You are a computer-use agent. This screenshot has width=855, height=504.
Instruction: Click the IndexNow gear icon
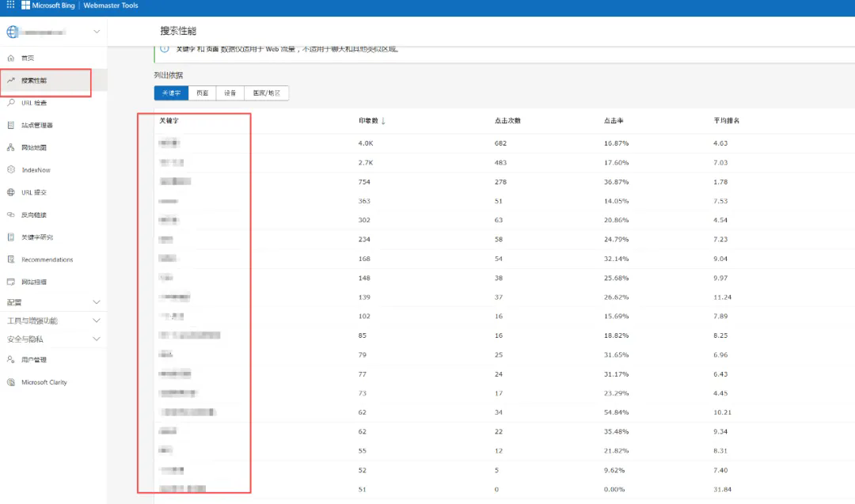[11, 170]
